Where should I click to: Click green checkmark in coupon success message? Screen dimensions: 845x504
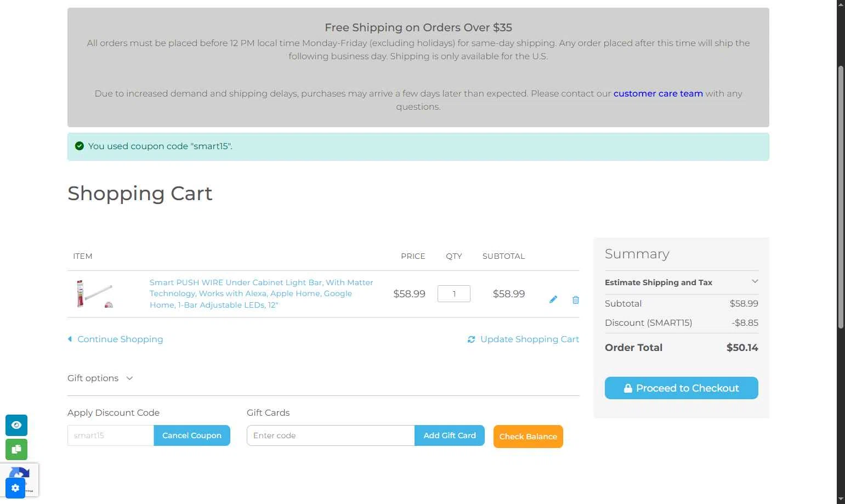[x=80, y=146]
